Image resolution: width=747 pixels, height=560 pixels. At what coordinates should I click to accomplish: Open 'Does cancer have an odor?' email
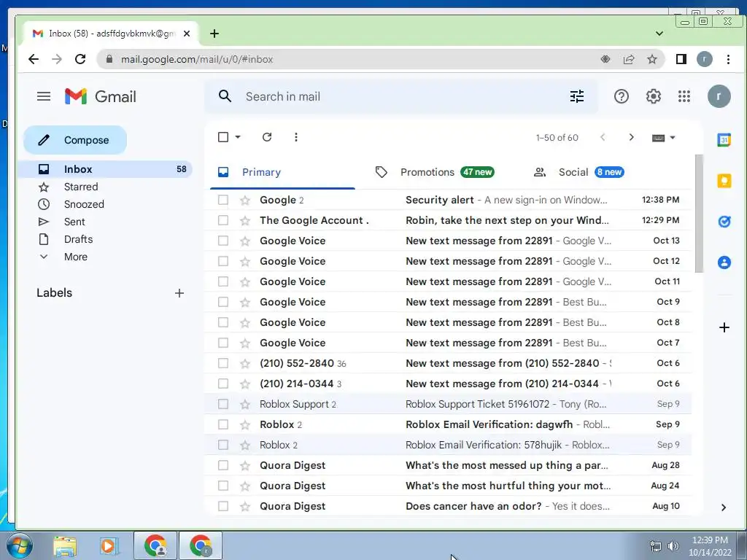pos(449,506)
